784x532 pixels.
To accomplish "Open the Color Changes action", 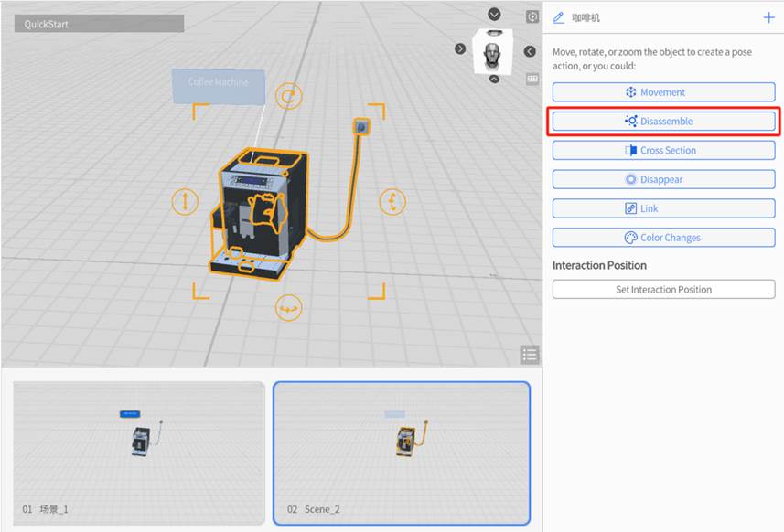I will pyautogui.click(x=663, y=238).
